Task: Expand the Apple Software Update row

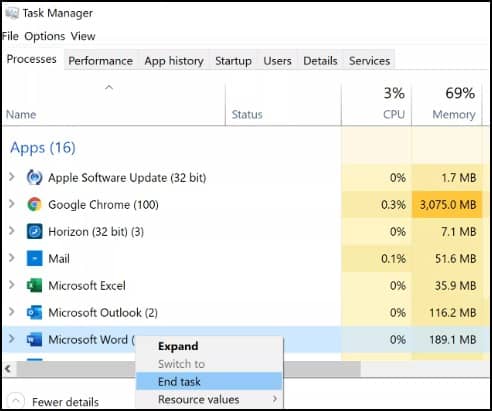Action: point(12,177)
